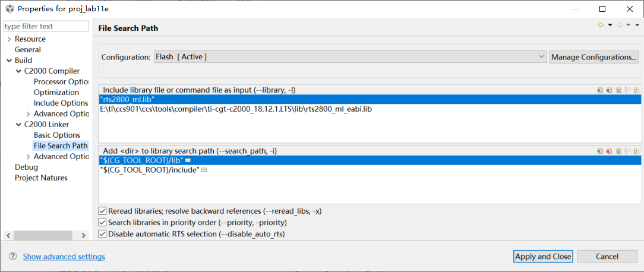Select Basic Options under C2000 Linker

(57, 135)
